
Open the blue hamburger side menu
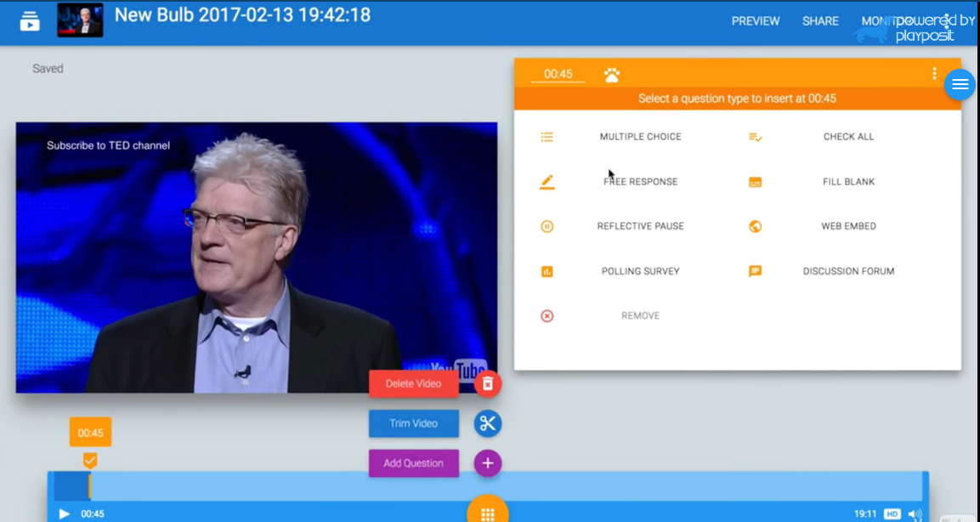[x=960, y=84]
